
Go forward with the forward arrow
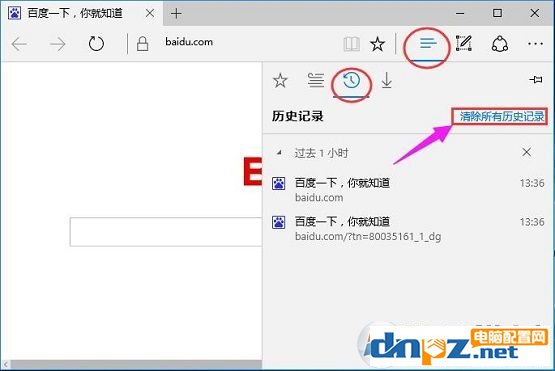57,44
